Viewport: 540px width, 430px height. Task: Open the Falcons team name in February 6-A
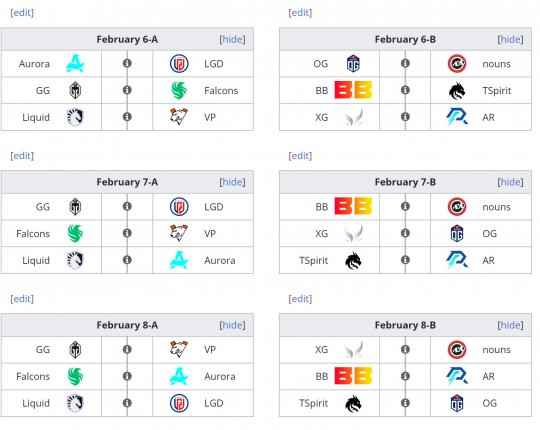tap(221, 91)
